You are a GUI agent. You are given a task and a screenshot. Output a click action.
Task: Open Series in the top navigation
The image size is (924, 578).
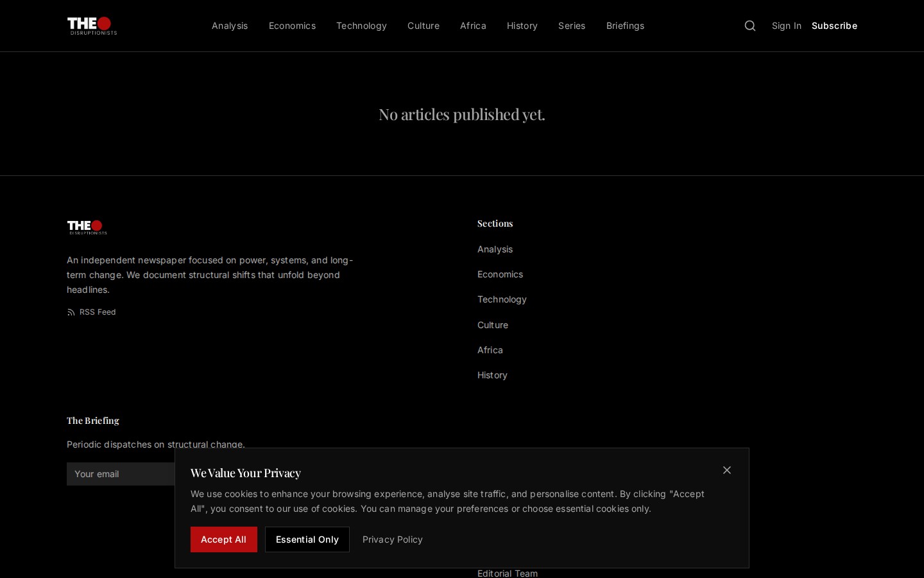coord(572,26)
